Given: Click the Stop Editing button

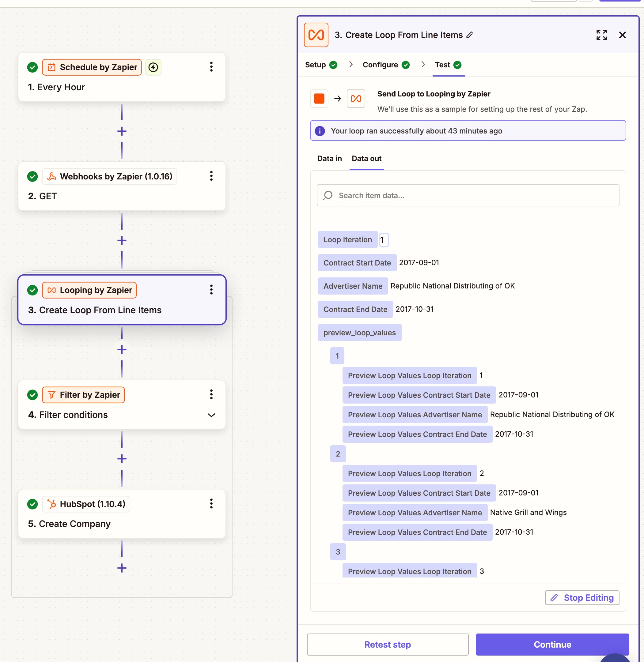Looking at the screenshot, I should tap(582, 598).
